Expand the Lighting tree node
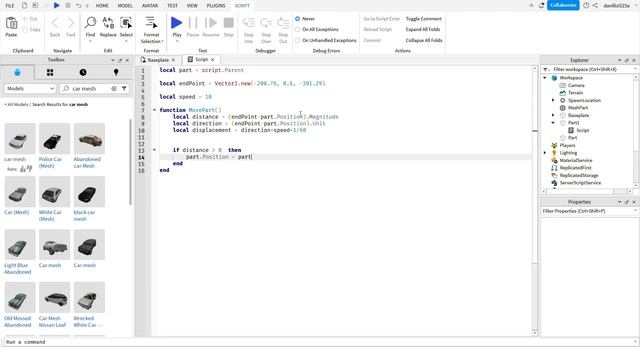 click(x=545, y=153)
